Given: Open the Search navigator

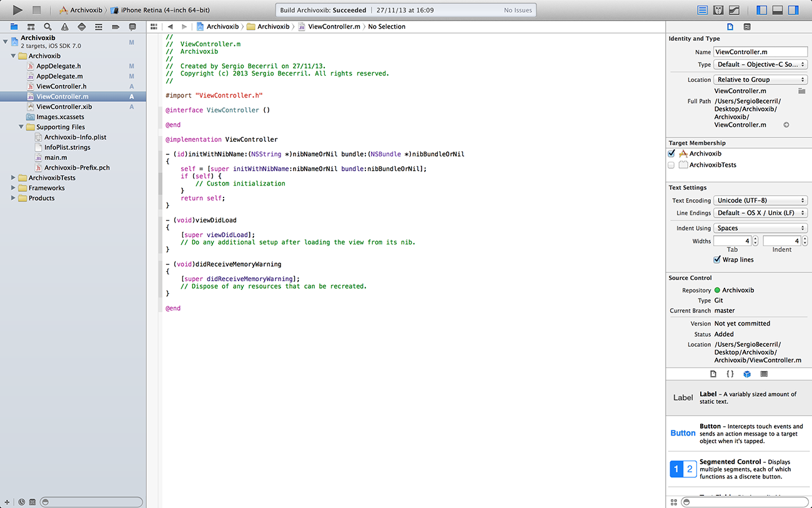Looking at the screenshot, I should coord(47,27).
